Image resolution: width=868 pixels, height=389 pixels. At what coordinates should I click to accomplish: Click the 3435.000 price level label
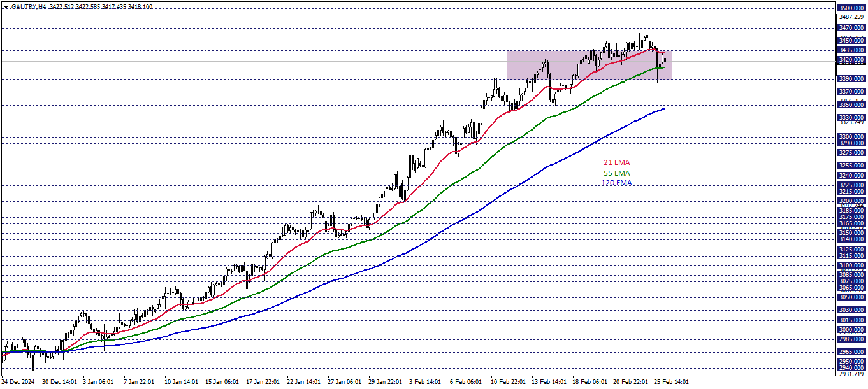pyautogui.click(x=851, y=50)
